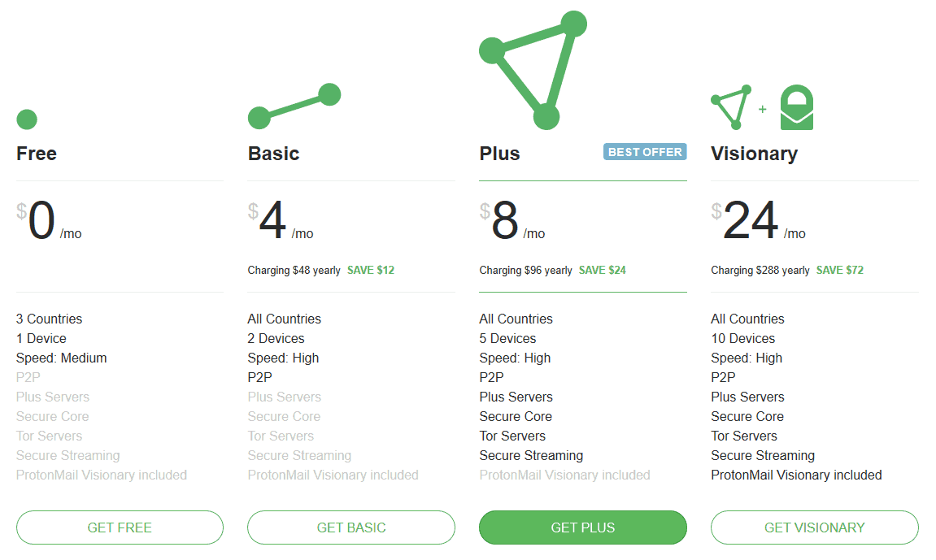Click the small ProtonVPN triangle in Visionary
Screen dimensions: 936x560
click(731, 107)
